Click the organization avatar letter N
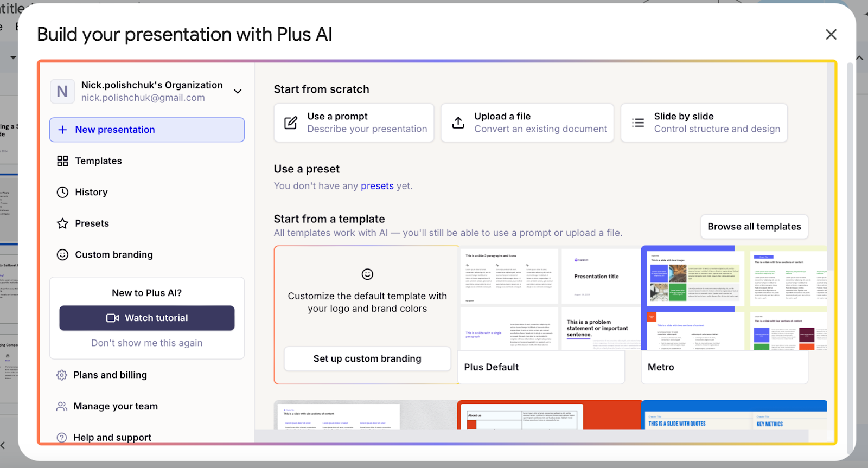 coord(62,91)
